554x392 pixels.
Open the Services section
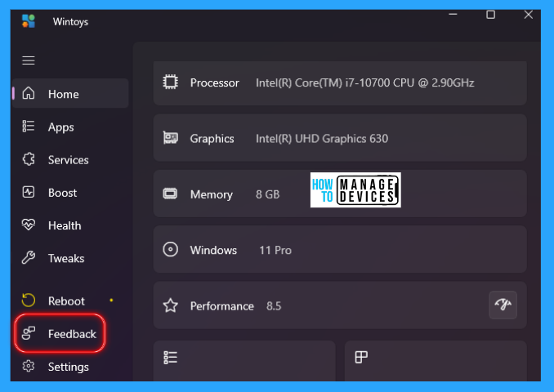70,159
